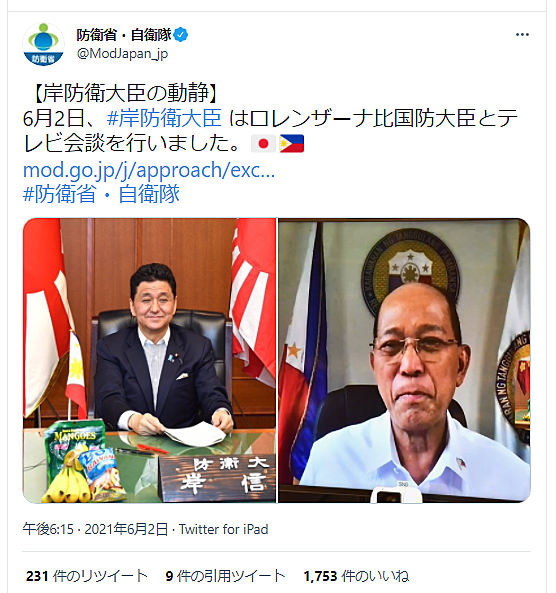Open the right photo of the video call

point(404,360)
